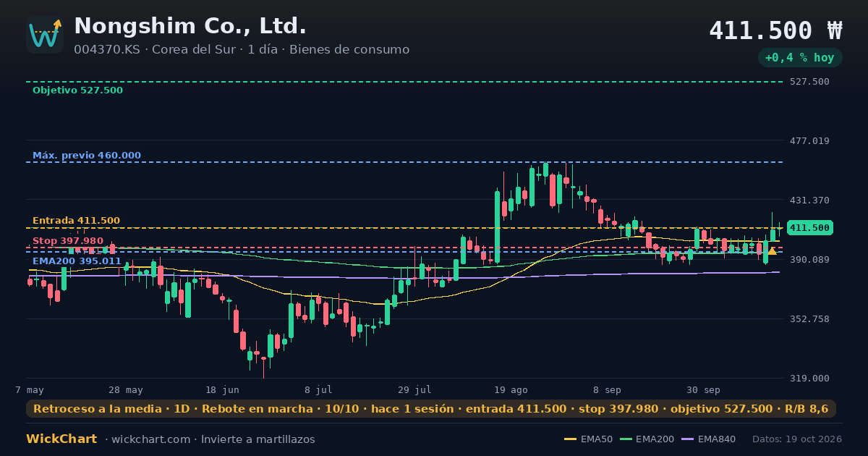Click the EMA200 green legend entry in the footer
The height and width of the screenshot is (456, 868).
click(646, 439)
